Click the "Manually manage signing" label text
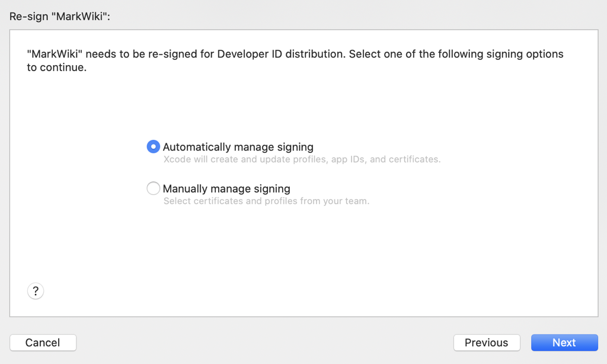The image size is (607, 364). click(226, 189)
